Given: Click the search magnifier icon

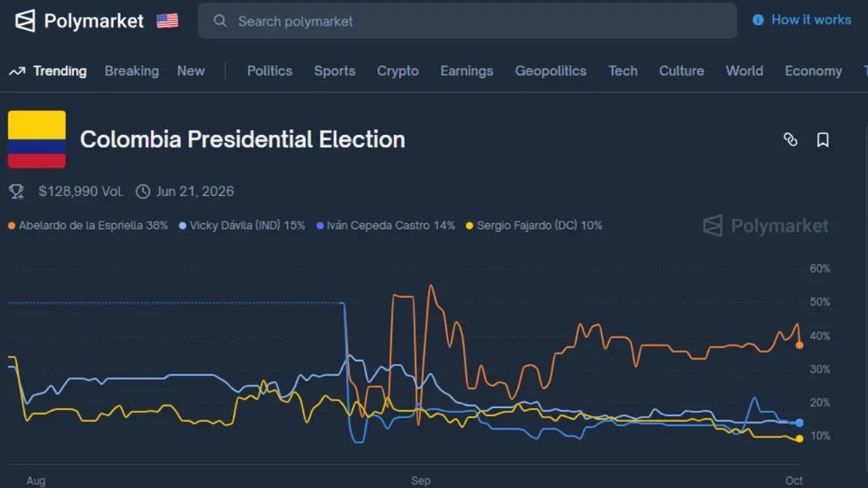Looking at the screenshot, I should tap(220, 21).
